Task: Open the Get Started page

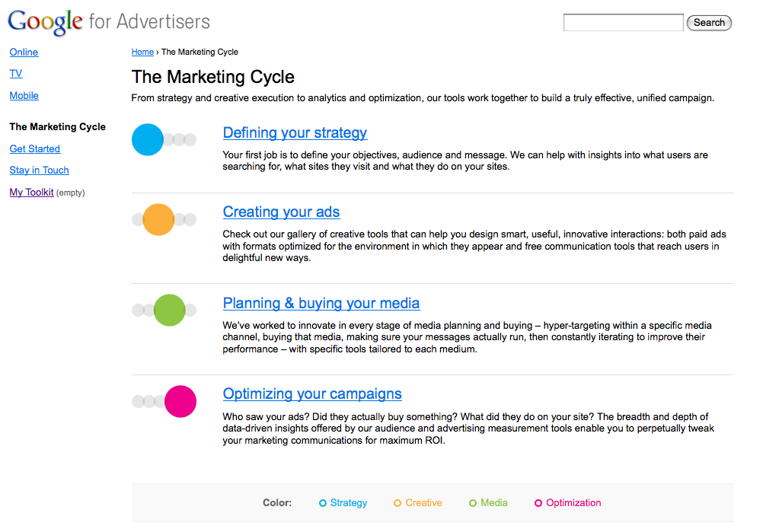Action: [x=34, y=149]
